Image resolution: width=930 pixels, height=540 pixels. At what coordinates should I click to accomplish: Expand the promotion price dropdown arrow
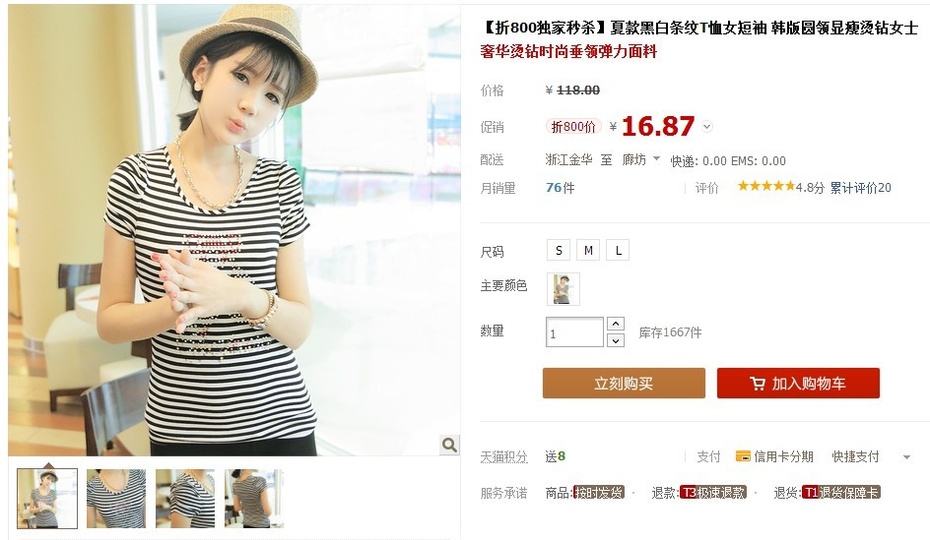pos(706,126)
